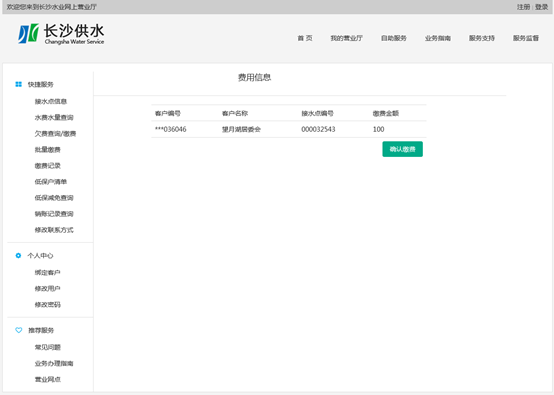
Task: Open 服务支持 in top navigation
Action: click(x=482, y=38)
